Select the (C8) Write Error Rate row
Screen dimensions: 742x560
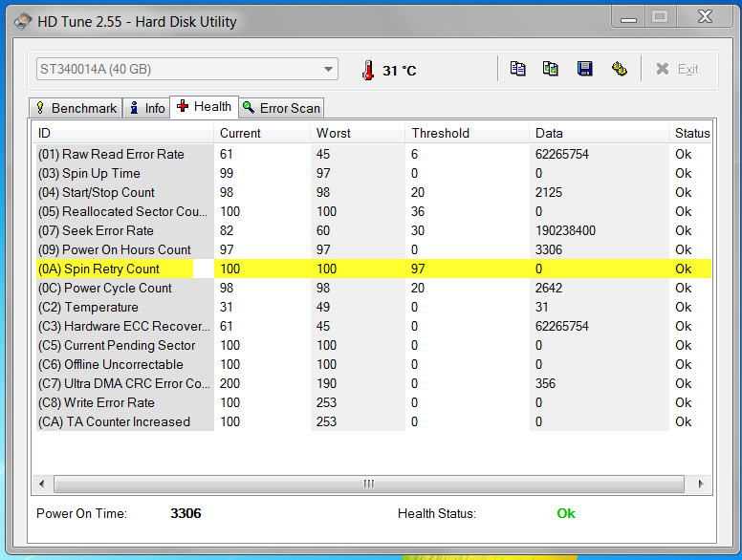point(374,402)
